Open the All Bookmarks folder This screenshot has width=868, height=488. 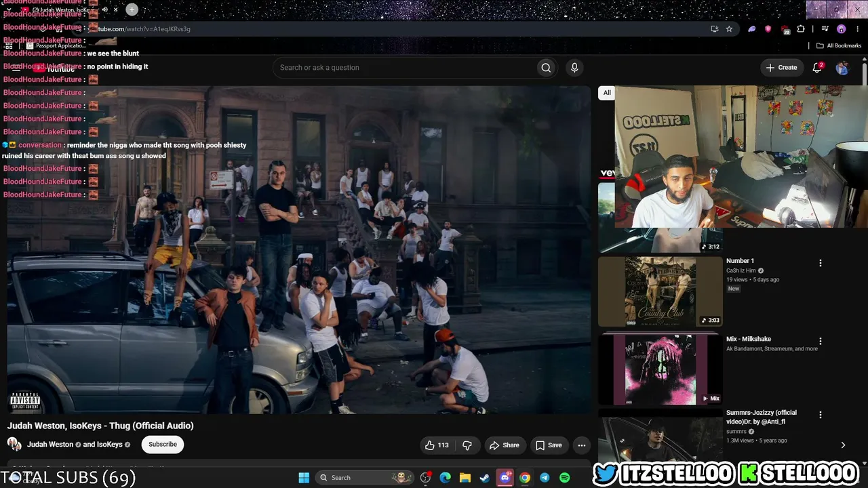coord(839,45)
